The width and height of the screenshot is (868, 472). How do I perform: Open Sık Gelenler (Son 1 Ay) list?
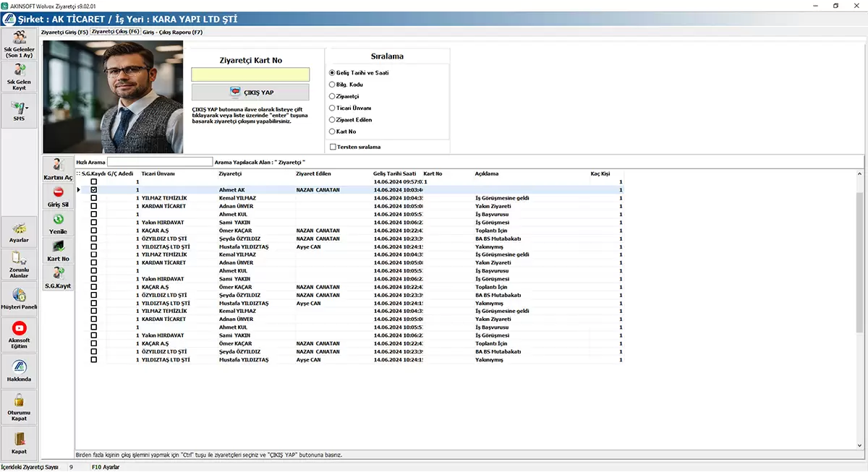(19, 45)
